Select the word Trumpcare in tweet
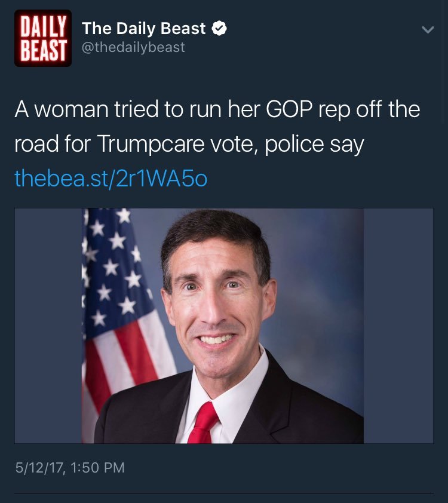This screenshot has width=448, height=503. click(x=151, y=144)
